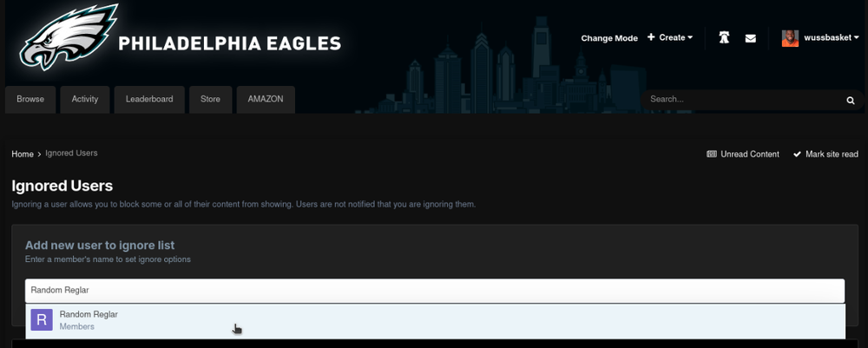
Task: Open notifications via the Liberty Bell icon
Action: point(724,38)
